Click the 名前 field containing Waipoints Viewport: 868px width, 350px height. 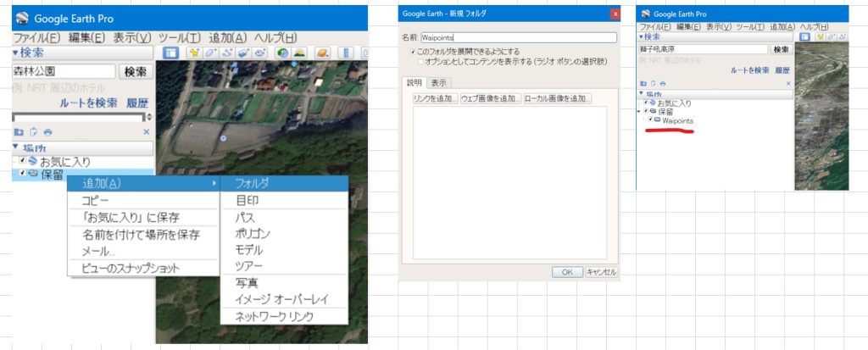coord(517,37)
